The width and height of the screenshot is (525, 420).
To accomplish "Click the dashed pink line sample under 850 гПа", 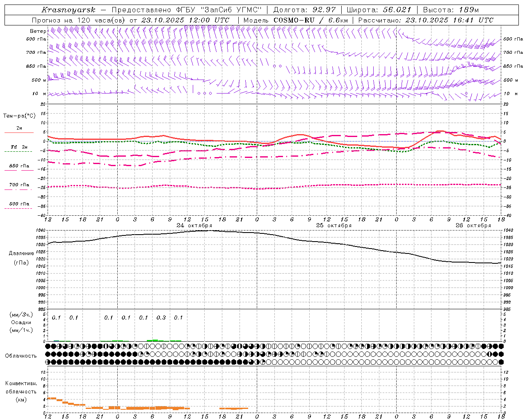I will [18, 171].
